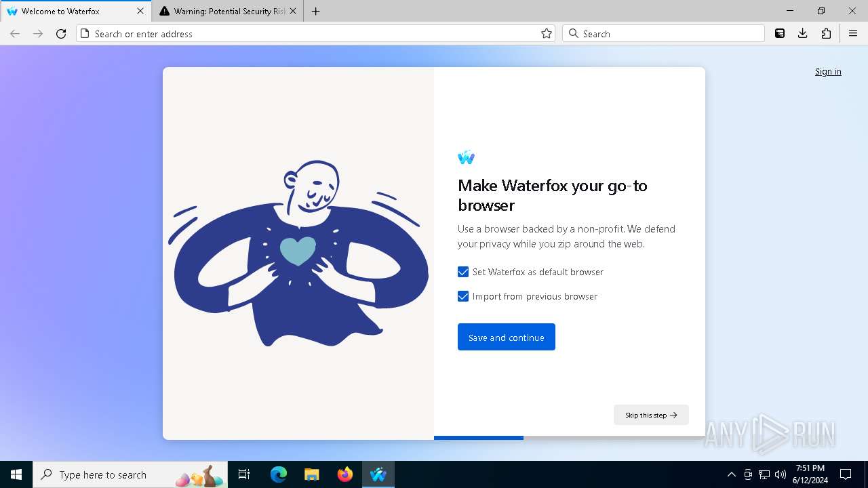The image size is (868, 488).
Task: Click the magnifier icon in the search box
Action: point(574,34)
